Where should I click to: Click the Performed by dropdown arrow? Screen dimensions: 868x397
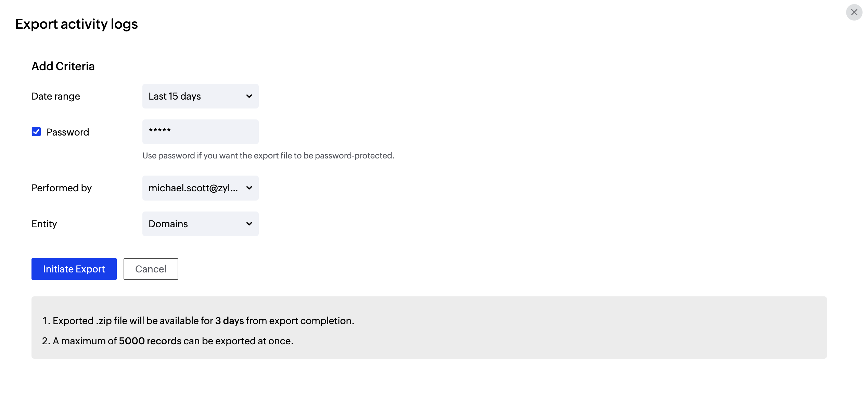249,188
